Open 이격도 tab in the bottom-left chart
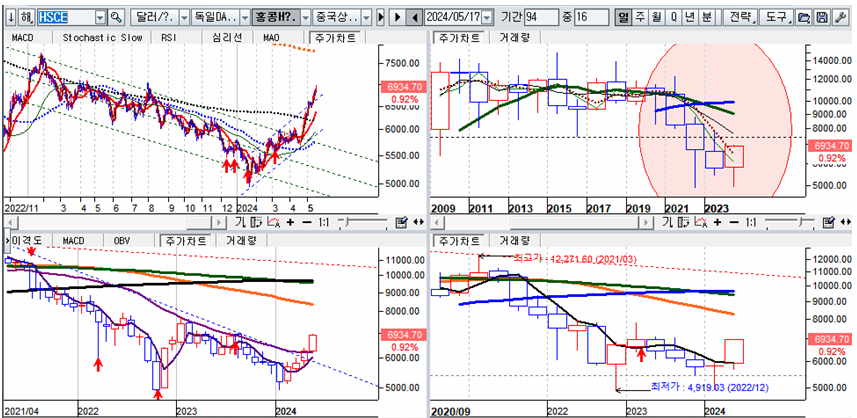 coord(31,241)
